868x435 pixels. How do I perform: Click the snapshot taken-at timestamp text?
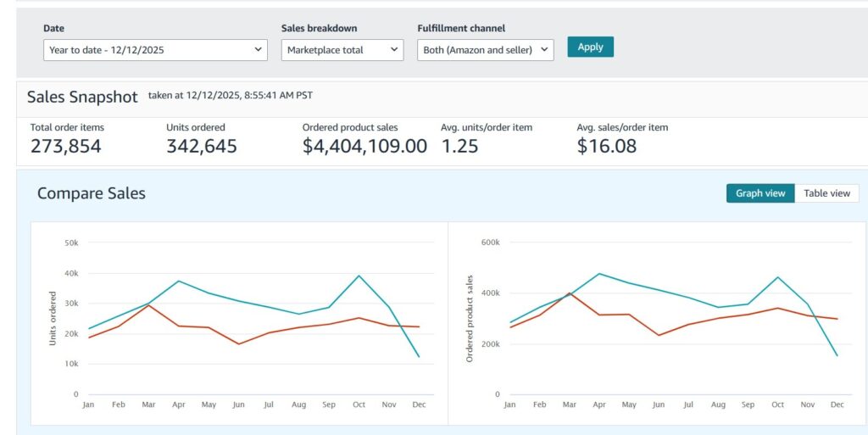click(230, 96)
